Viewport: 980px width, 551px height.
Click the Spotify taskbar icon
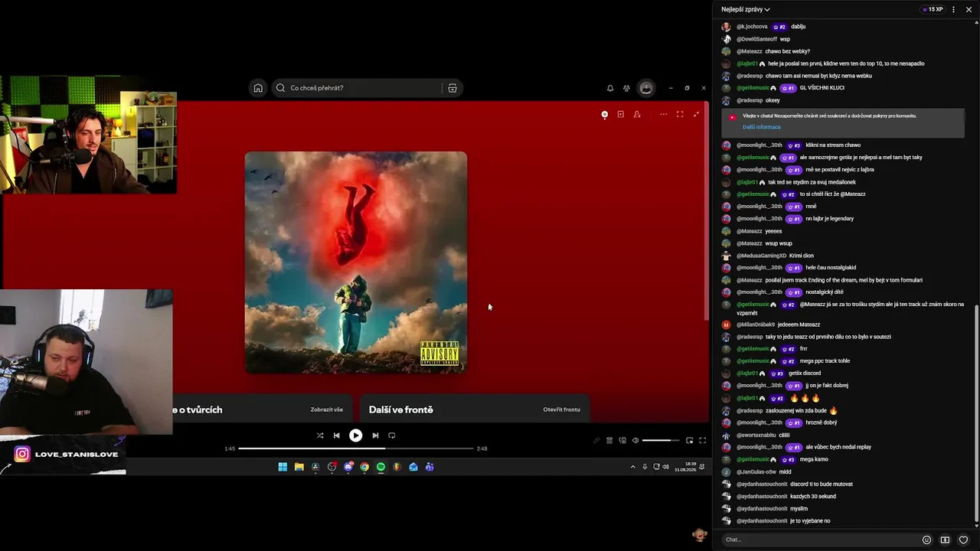381,467
